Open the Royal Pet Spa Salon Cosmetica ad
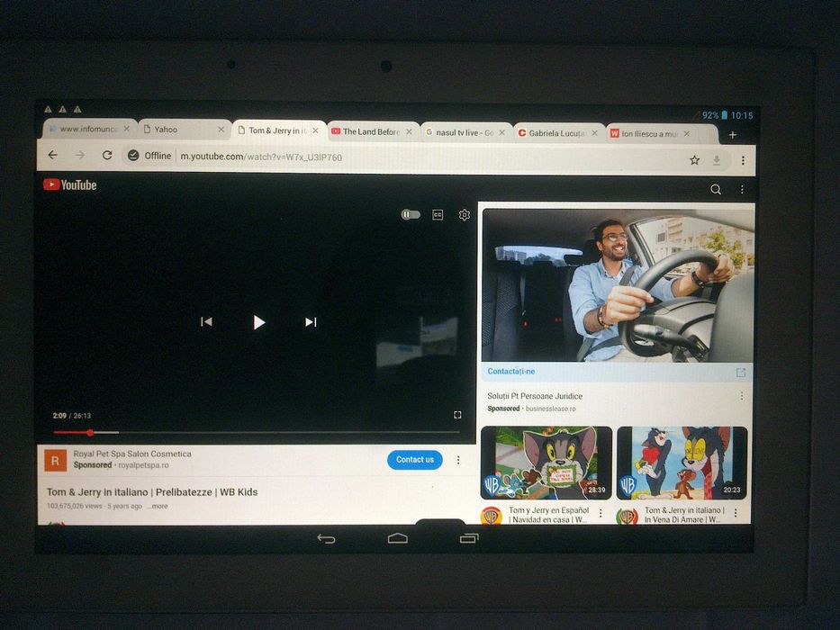 pyautogui.click(x=132, y=454)
